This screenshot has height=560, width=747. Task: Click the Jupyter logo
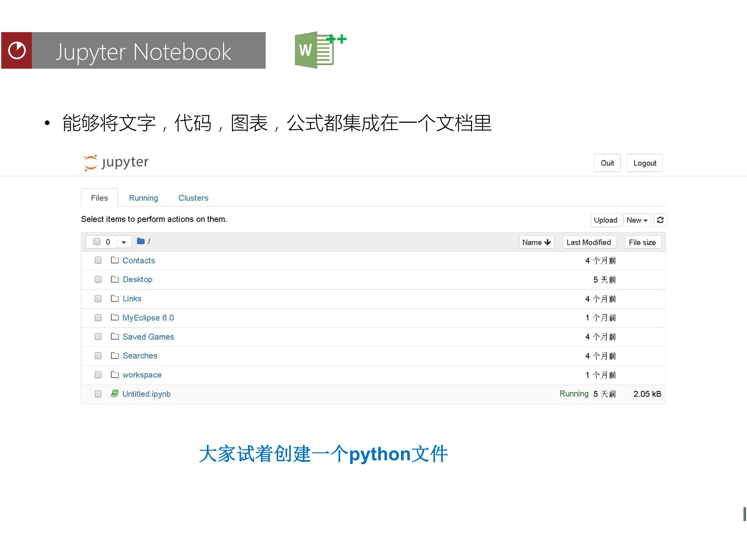(x=116, y=163)
